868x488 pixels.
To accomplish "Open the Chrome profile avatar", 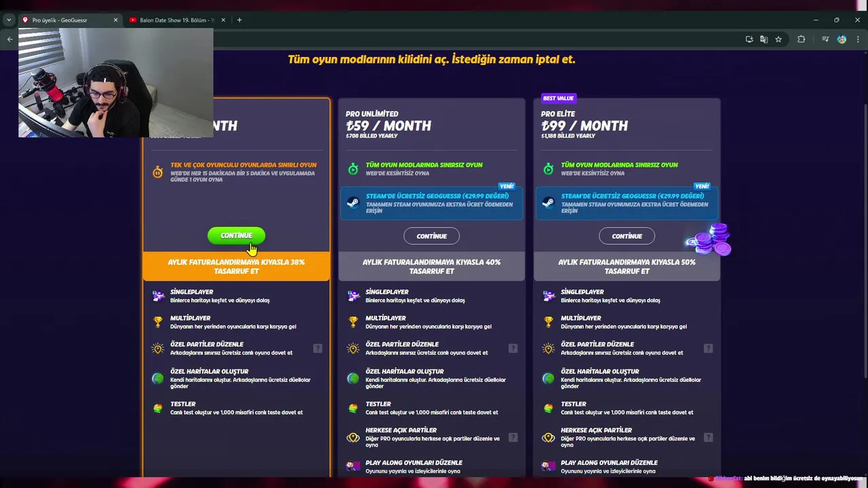I will [842, 39].
